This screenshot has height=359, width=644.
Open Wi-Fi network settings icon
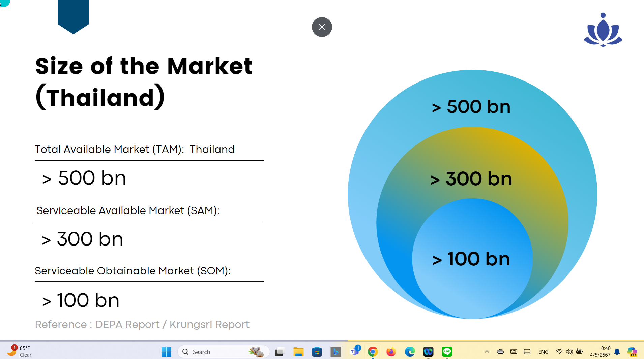(559, 352)
